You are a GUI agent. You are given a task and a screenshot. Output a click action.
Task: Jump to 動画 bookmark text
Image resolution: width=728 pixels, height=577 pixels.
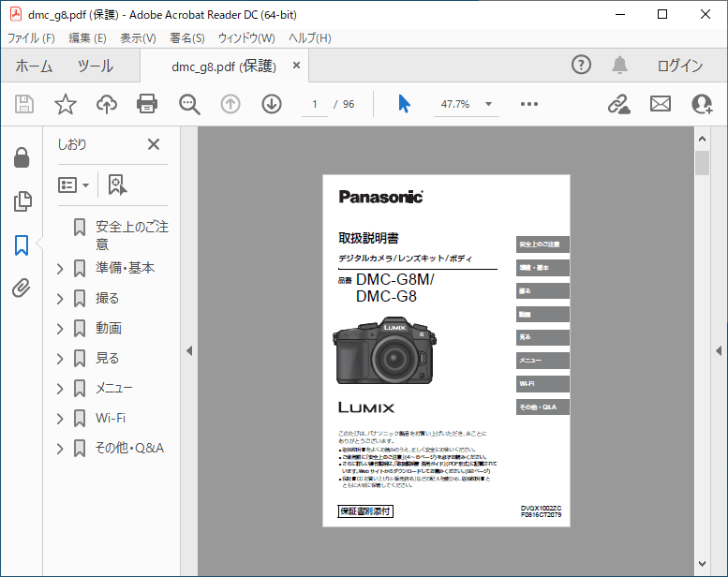(109, 328)
